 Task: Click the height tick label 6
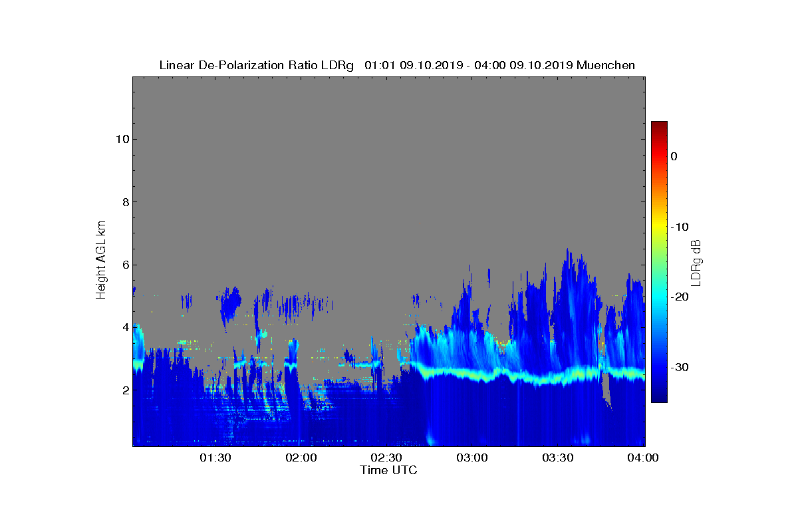(124, 265)
